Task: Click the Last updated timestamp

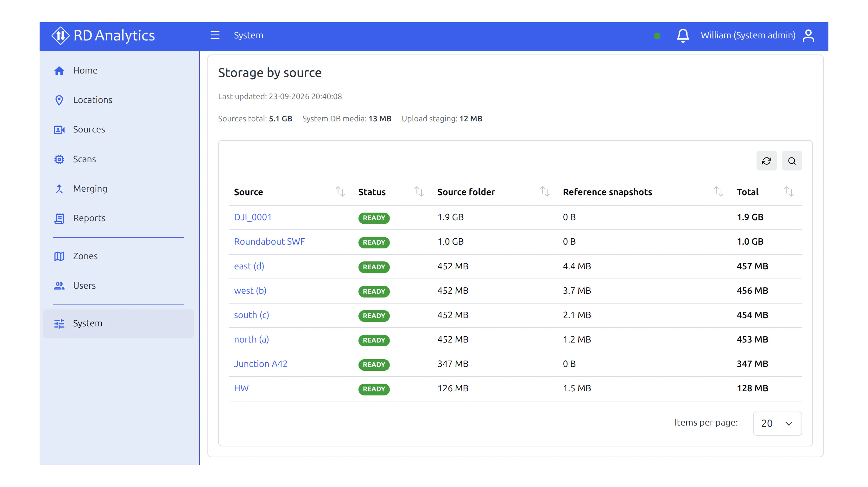Action: (x=280, y=96)
